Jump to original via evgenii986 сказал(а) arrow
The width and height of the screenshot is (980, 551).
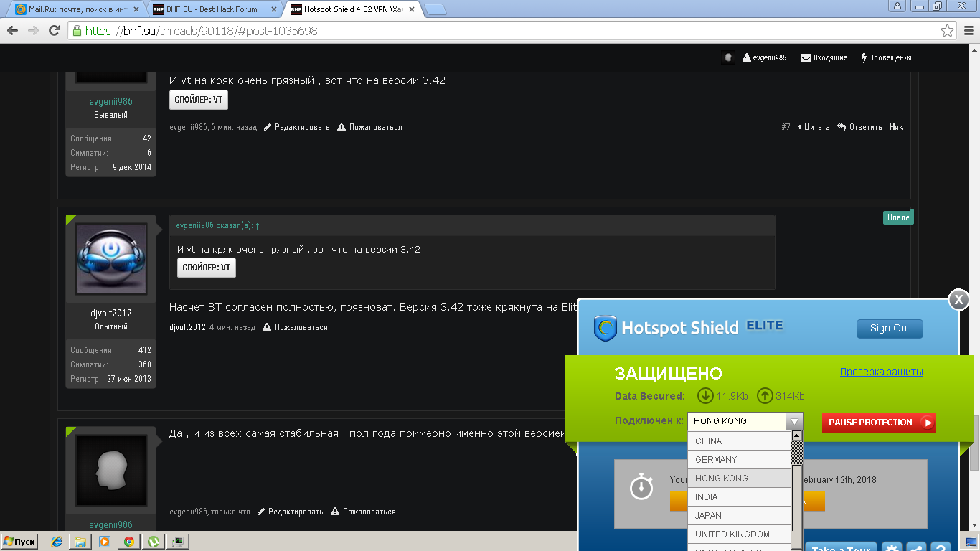pos(257,225)
